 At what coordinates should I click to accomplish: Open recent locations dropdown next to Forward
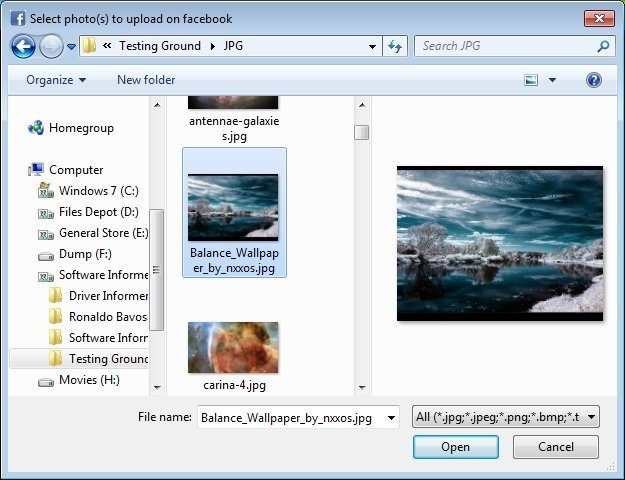(71, 47)
